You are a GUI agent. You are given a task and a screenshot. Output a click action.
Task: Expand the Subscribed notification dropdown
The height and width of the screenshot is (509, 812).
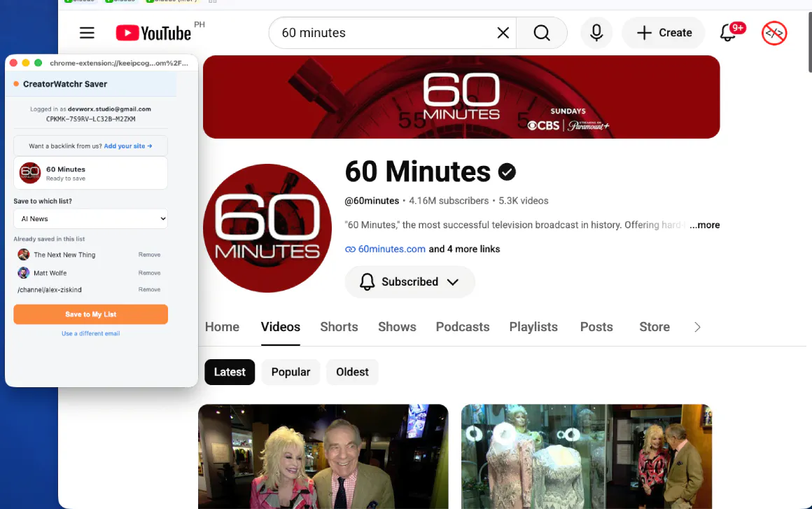point(453,282)
